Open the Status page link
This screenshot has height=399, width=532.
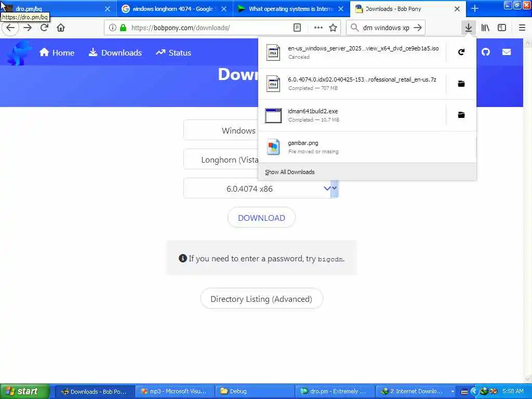click(174, 52)
